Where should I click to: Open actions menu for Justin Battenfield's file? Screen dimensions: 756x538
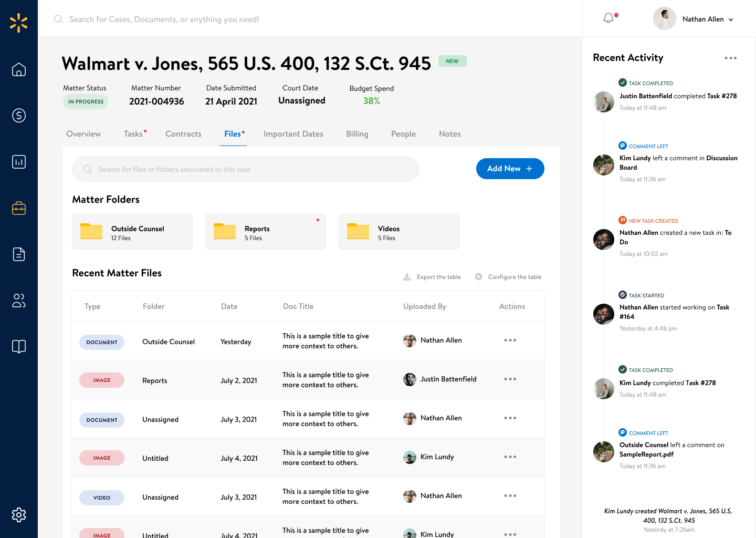[x=510, y=379]
